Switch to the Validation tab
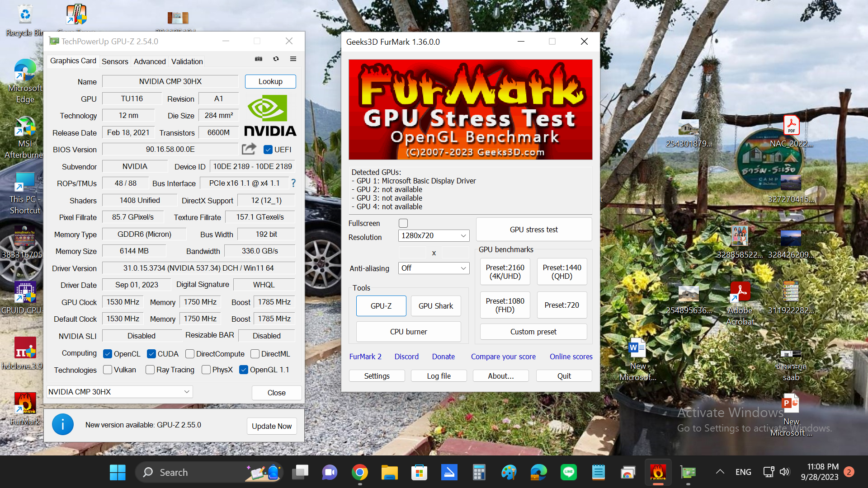 pyautogui.click(x=187, y=61)
